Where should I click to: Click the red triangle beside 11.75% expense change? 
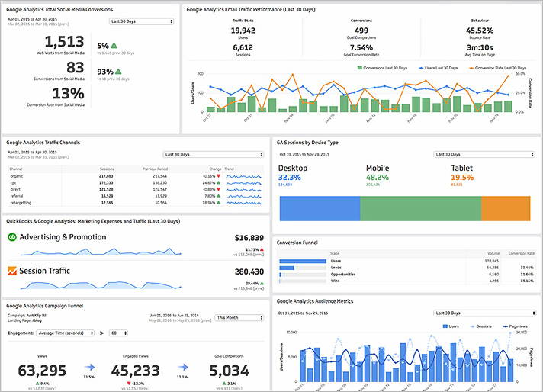click(262, 249)
